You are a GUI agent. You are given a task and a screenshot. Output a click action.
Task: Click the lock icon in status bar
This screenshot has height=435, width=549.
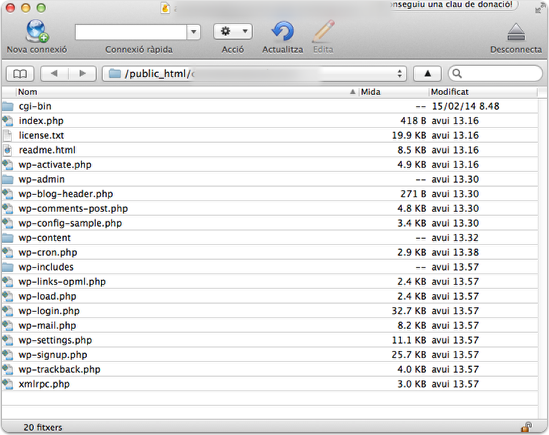point(526,427)
